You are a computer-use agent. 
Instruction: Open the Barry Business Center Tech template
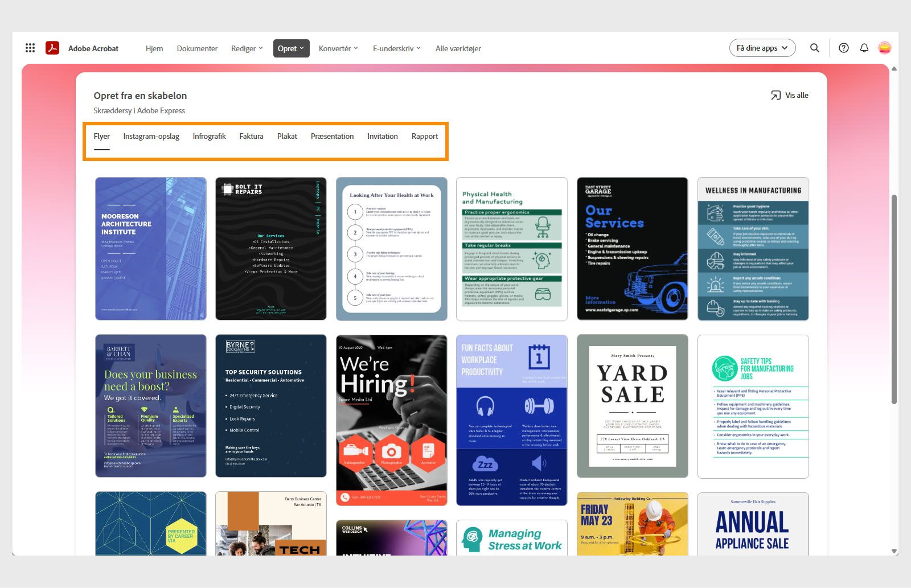(271, 524)
